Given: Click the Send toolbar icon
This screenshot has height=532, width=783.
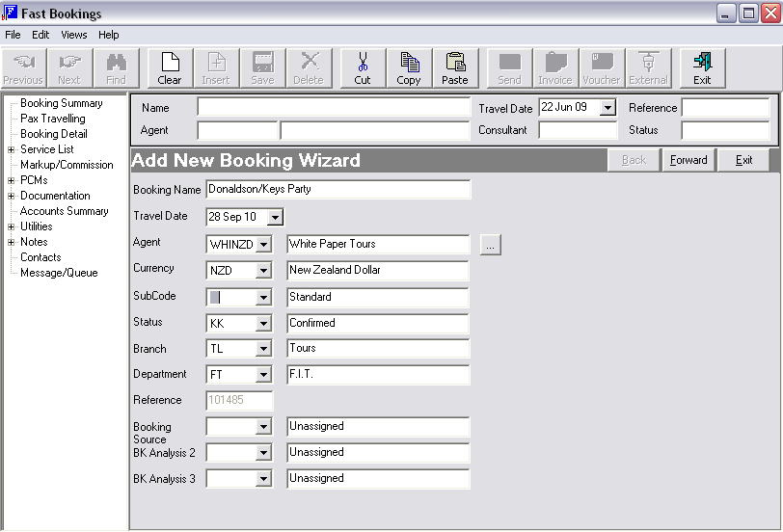Looking at the screenshot, I should click(509, 68).
